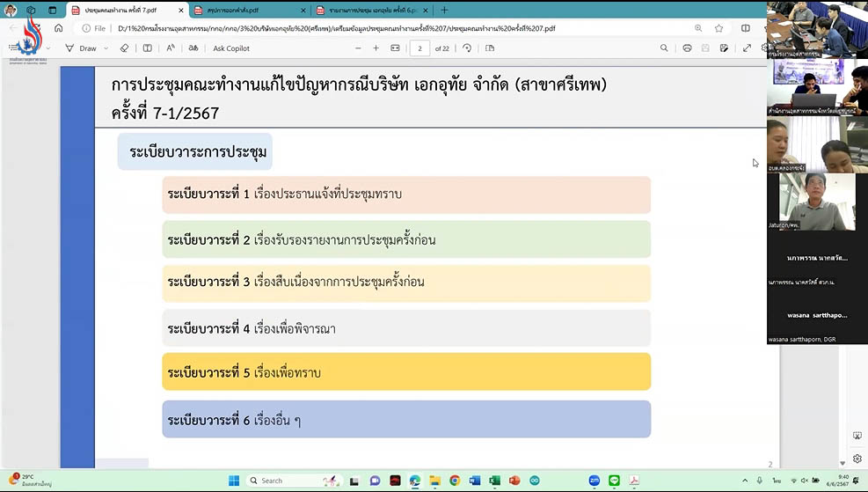Open Excel from the taskbar
The image size is (868, 492).
coord(494,481)
